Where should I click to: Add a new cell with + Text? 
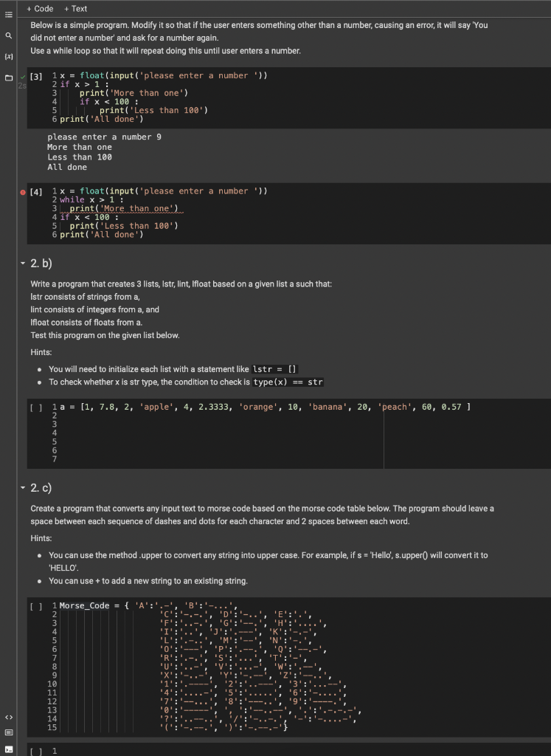[76, 9]
